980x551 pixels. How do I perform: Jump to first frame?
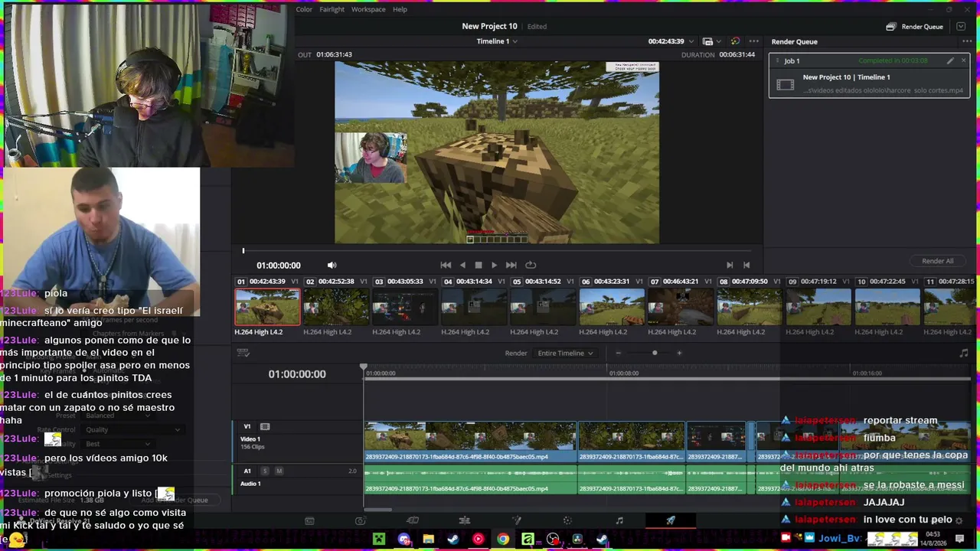446,265
